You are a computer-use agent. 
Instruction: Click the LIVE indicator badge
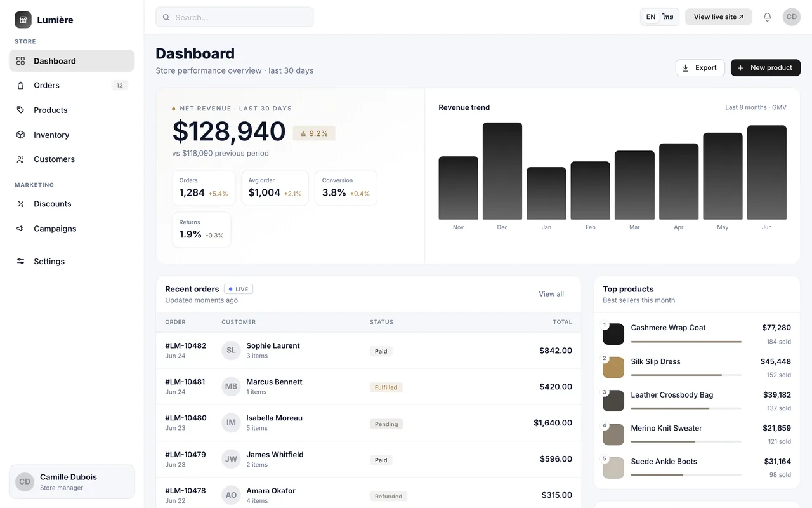point(239,289)
